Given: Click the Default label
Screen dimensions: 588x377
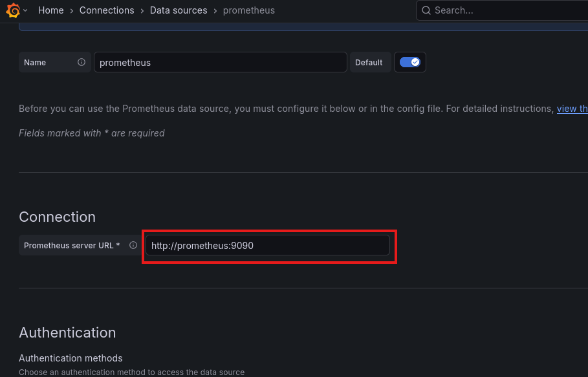Looking at the screenshot, I should coord(369,63).
